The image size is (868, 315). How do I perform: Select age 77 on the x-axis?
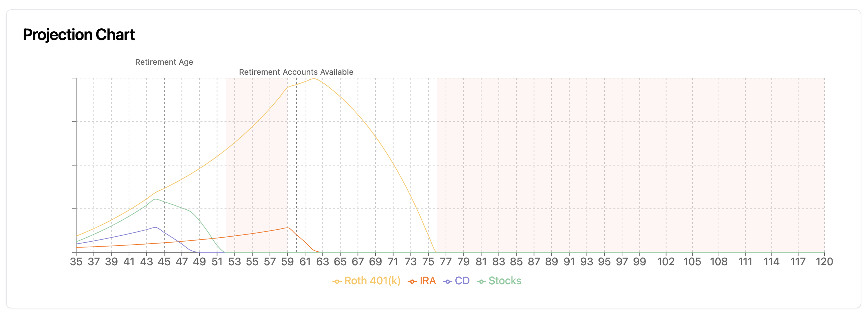[446, 262]
